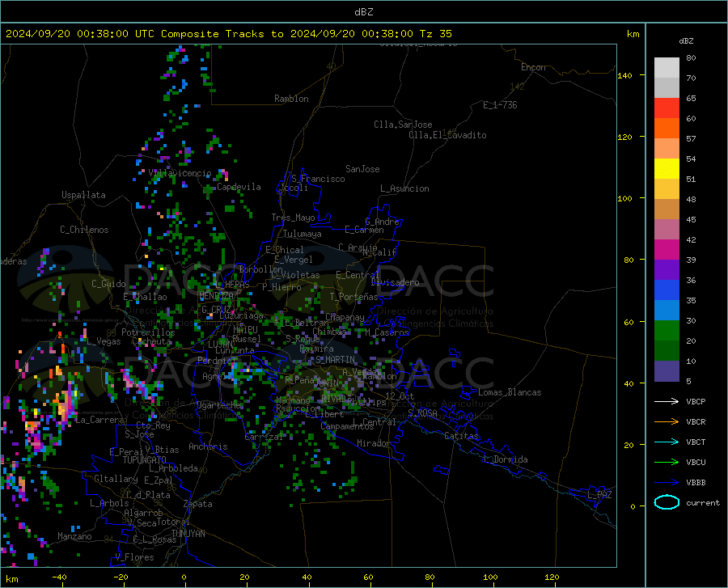
Task: Click the cyan 'current' ellipse icon
Action: [667, 502]
